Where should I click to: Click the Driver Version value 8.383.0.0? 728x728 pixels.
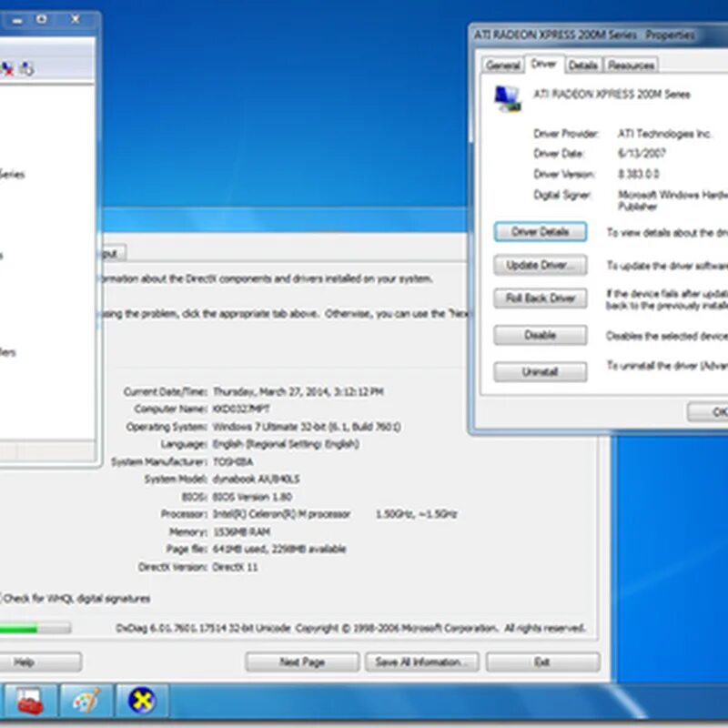point(639,174)
